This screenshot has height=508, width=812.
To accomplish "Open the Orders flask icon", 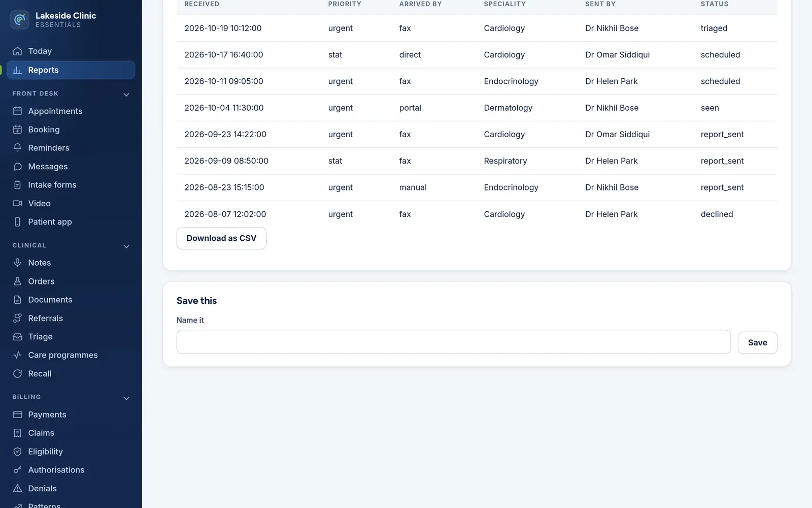I will click(17, 281).
